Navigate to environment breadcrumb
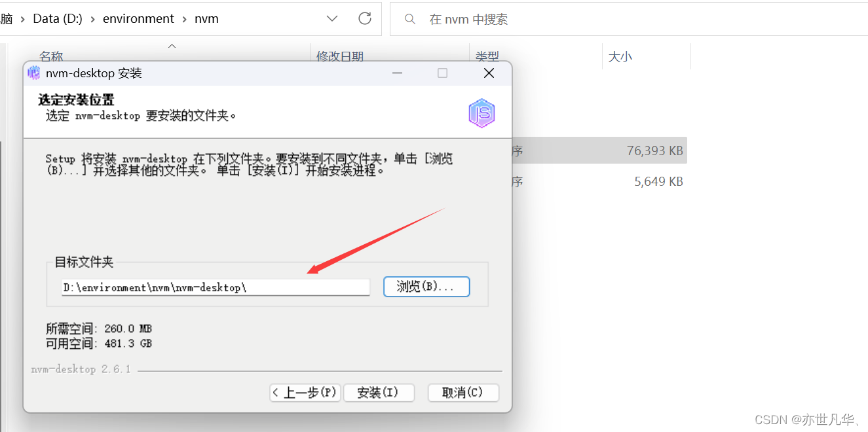868x432 pixels. click(139, 19)
